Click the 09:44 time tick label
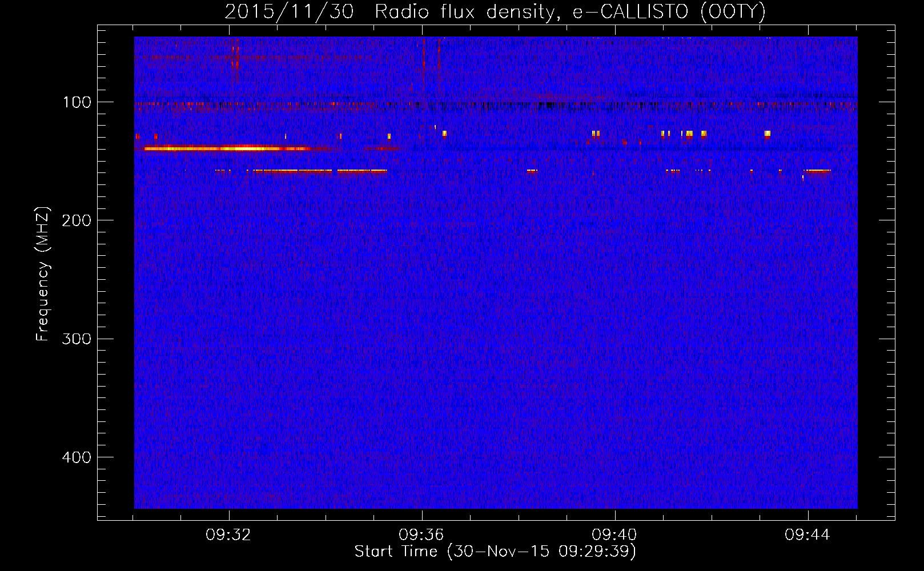The image size is (924, 571). [808, 535]
